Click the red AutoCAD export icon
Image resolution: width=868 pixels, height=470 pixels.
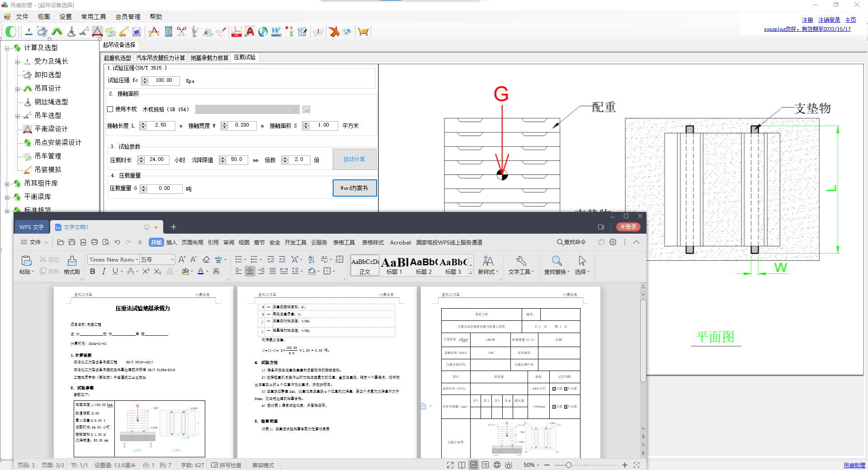pos(250,32)
